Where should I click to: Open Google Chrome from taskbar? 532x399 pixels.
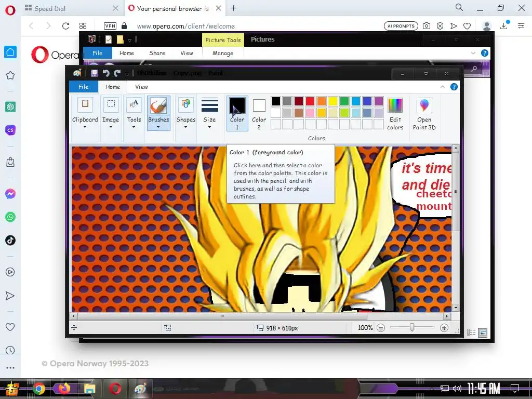[x=38, y=389]
